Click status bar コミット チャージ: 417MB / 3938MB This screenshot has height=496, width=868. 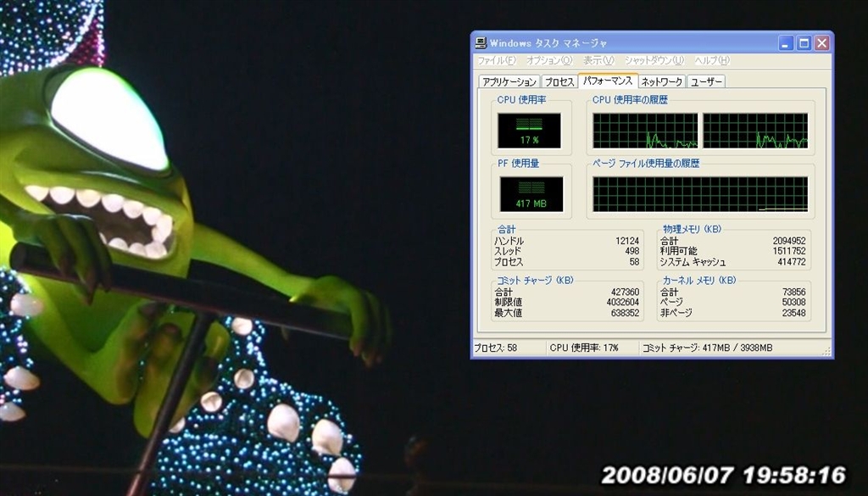(x=708, y=348)
